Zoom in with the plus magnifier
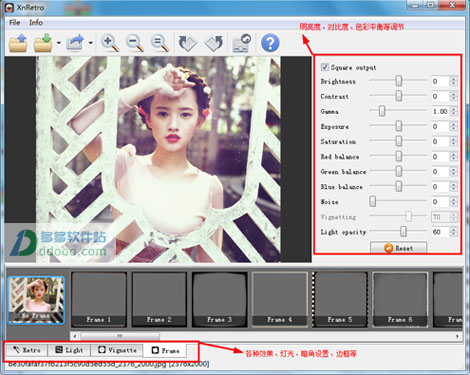 (110, 43)
